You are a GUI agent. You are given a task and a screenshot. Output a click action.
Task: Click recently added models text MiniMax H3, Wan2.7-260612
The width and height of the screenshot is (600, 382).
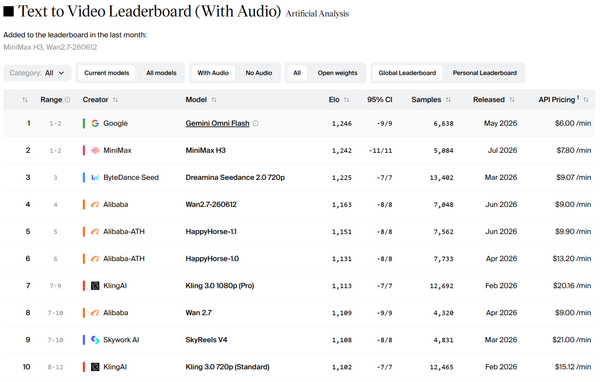50,47
